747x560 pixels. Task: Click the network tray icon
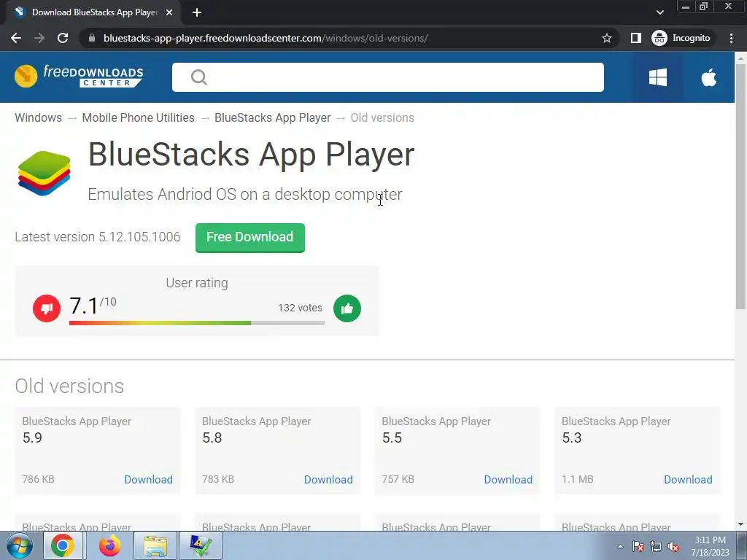click(656, 546)
